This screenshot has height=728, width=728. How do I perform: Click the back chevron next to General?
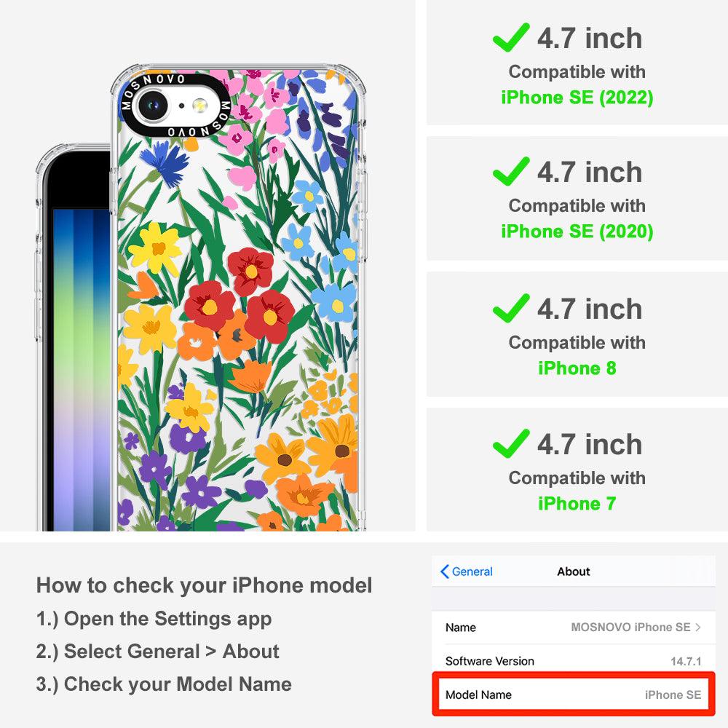pyautogui.click(x=444, y=571)
